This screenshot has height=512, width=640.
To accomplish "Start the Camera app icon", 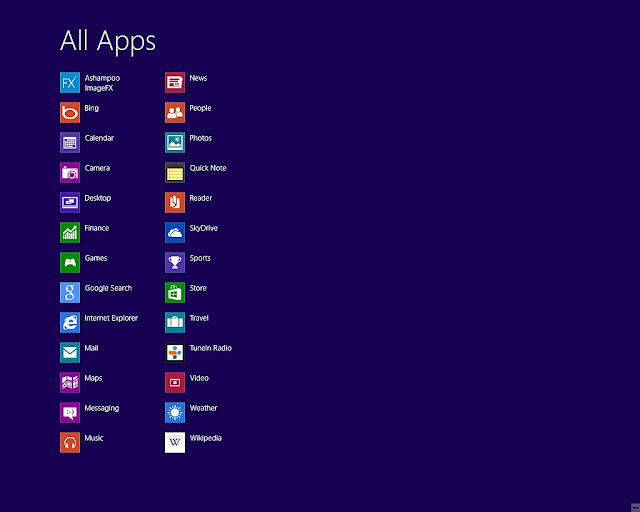I will pos(70,172).
